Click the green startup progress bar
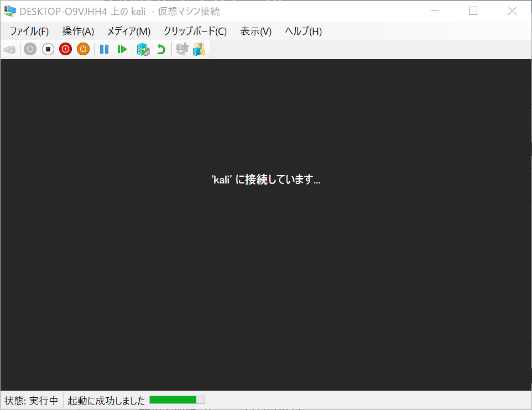Screen dimensions: 532x410 177,400
